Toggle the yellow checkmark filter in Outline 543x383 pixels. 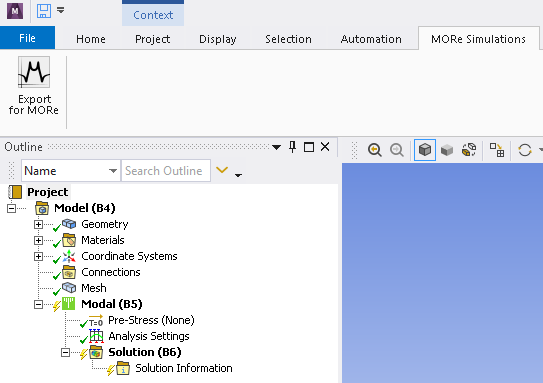pyautogui.click(x=222, y=170)
